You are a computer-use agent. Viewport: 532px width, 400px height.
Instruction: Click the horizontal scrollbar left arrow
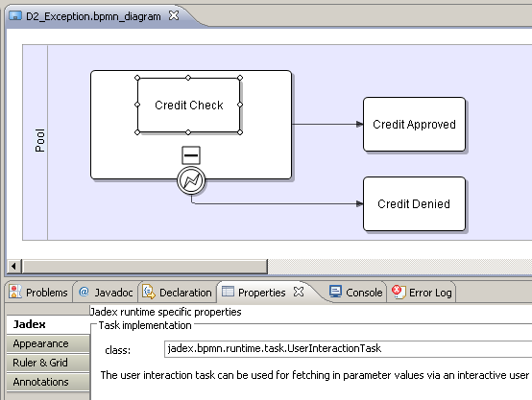13,267
